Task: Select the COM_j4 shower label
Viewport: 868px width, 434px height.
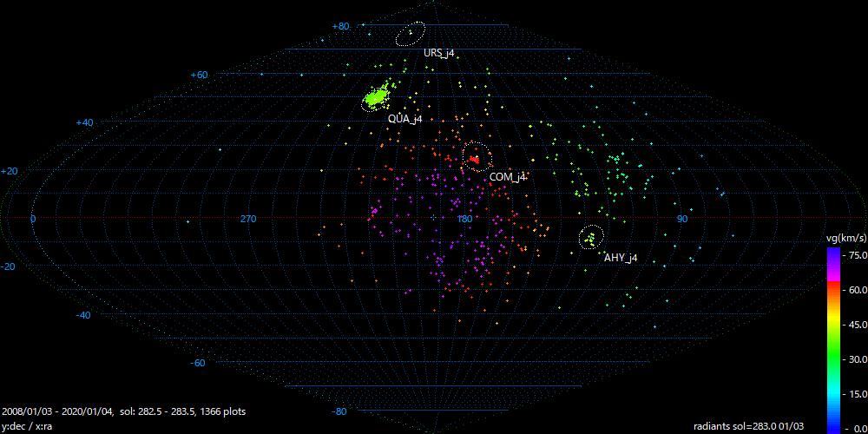Action: tap(508, 177)
